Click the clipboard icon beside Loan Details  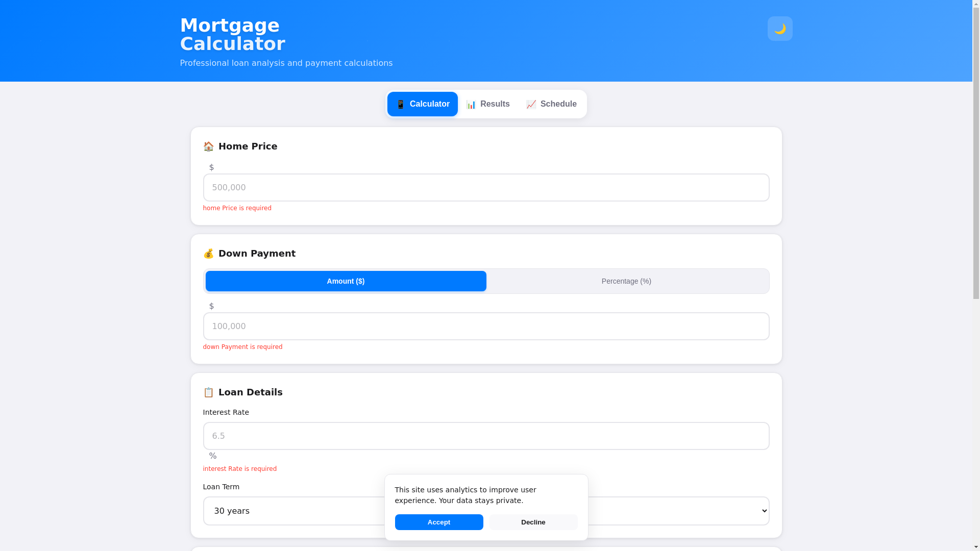point(208,392)
